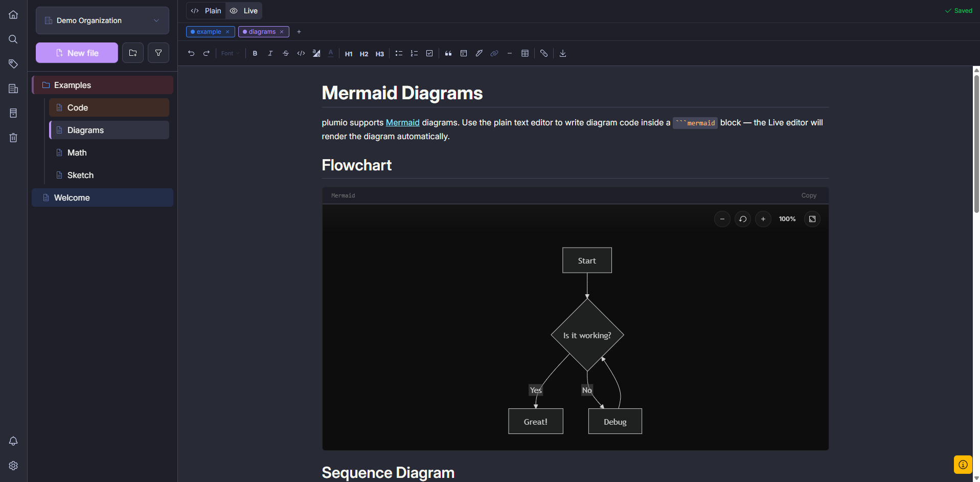Toggle strikethrough formatting
The height and width of the screenshot is (482, 980).
(286, 53)
